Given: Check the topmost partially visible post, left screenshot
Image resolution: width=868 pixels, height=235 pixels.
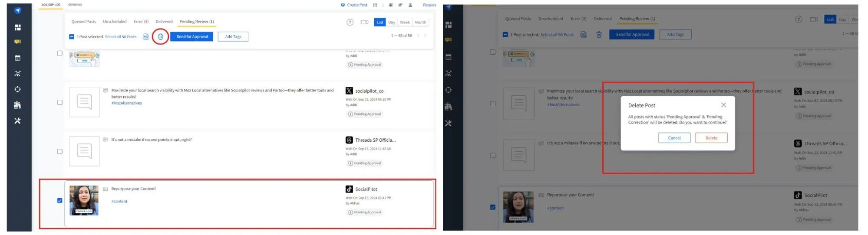Looking at the screenshot, I should point(59,53).
